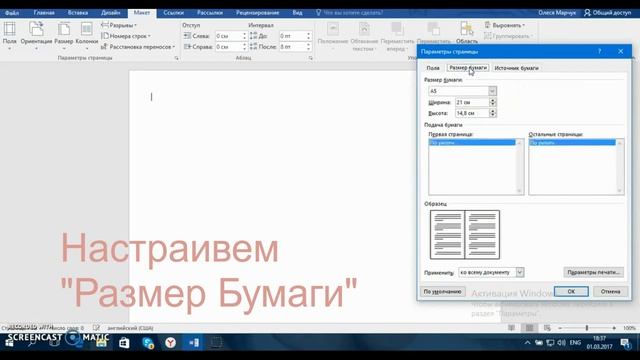Click the Word icon in the taskbar

click(194, 343)
